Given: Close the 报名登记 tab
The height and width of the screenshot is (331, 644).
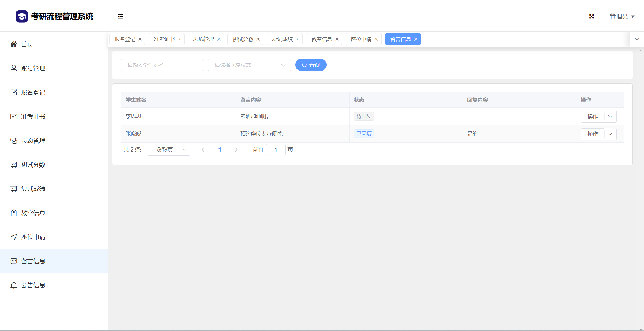Looking at the screenshot, I should coord(140,39).
